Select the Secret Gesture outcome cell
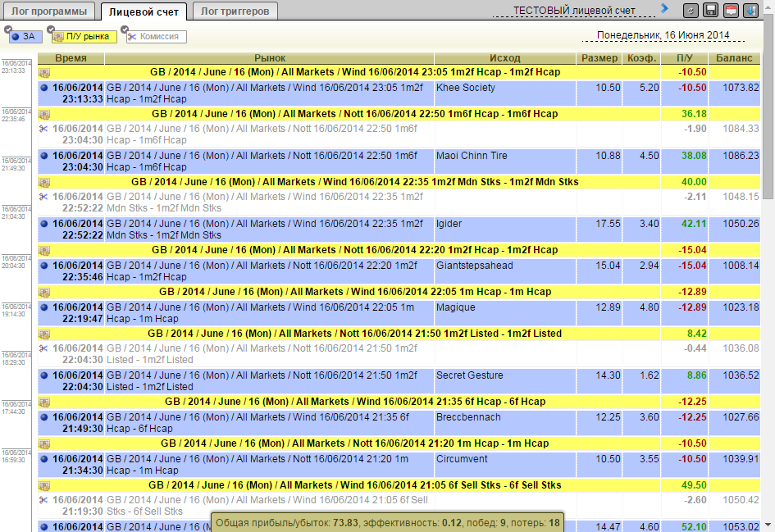The height and width of the screenshot is (532, 775). [504, 381]
